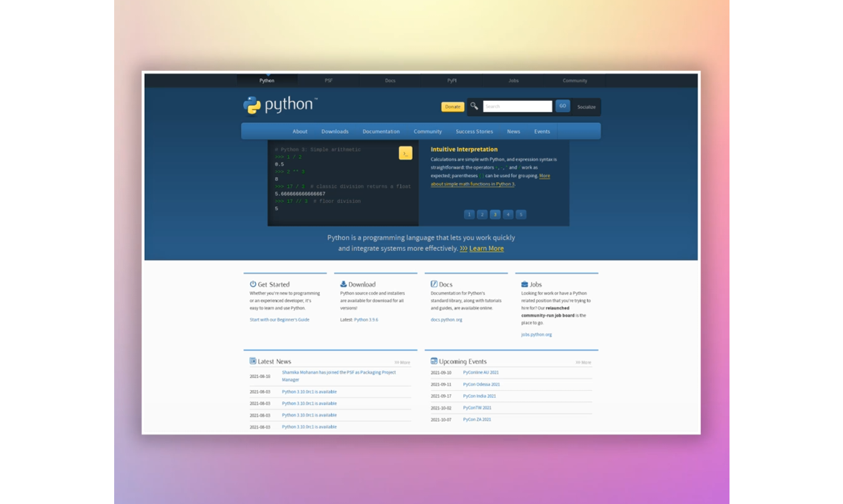Open the News menu

[514, 131]
